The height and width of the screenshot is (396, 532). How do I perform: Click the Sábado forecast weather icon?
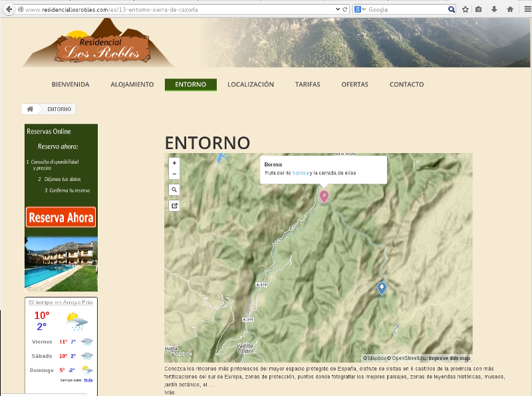87,356
